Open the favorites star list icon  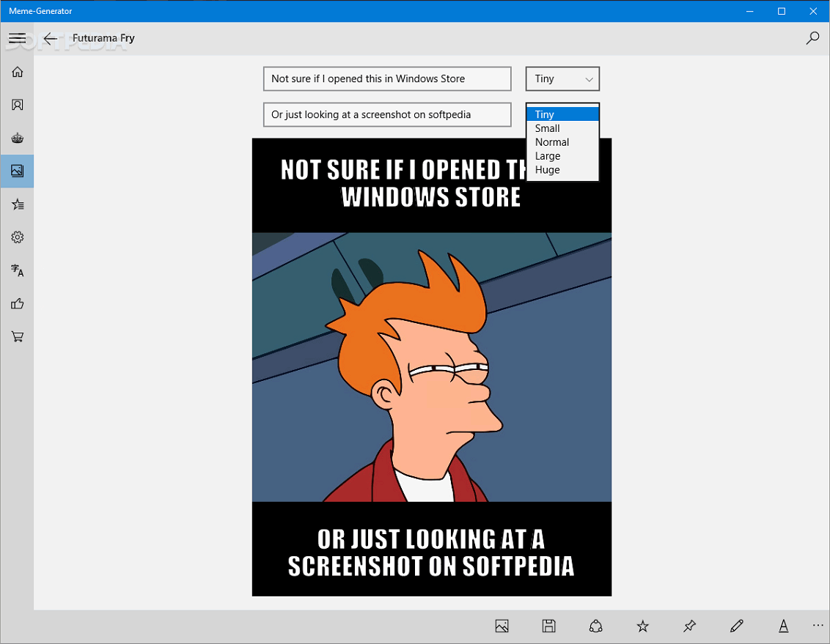[18, 204]
